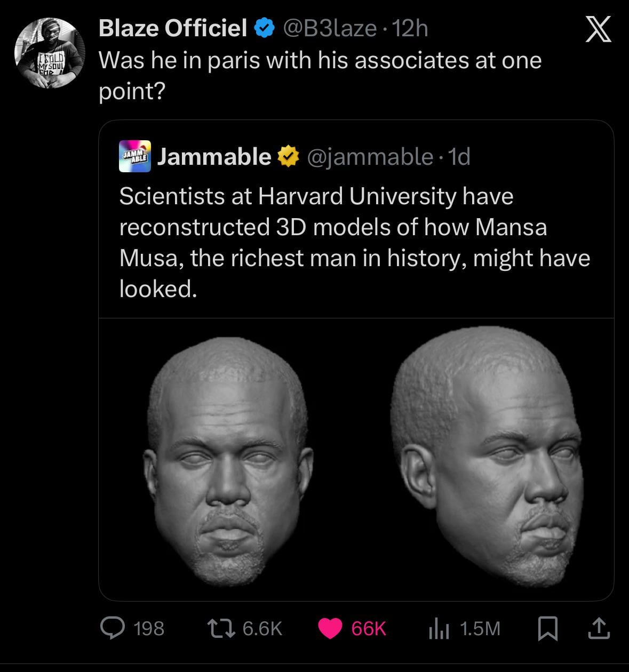Open Blaze Officiel's profile picture
This screenshot has width=629, height=672.
[x=50, y=53]
